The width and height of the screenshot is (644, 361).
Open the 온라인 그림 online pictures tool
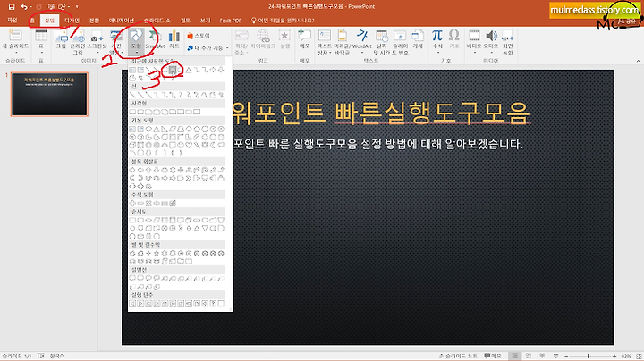pyautogui.click(x=78, y=42)
